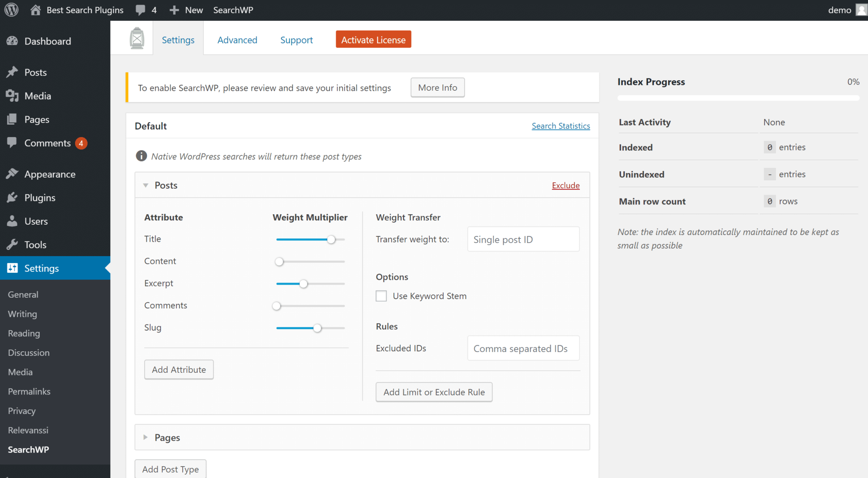The image size is (868, 478).
Task: Click the Activate License button
Action: coord(373,39)
